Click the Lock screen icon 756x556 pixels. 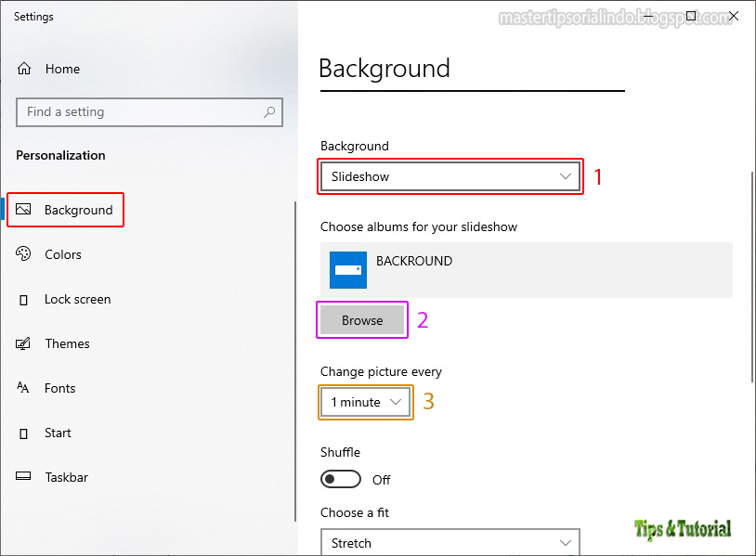pyautogui.click(x=23, y=300)
